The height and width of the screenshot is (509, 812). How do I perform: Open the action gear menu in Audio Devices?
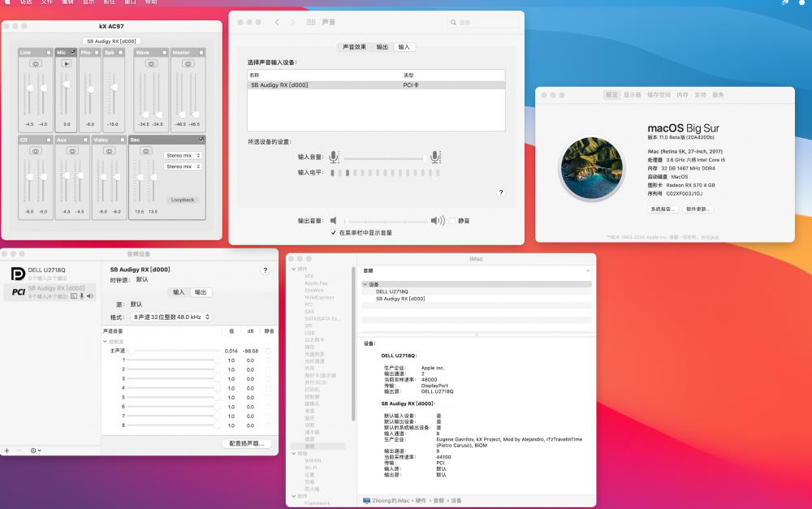(36, 451)
